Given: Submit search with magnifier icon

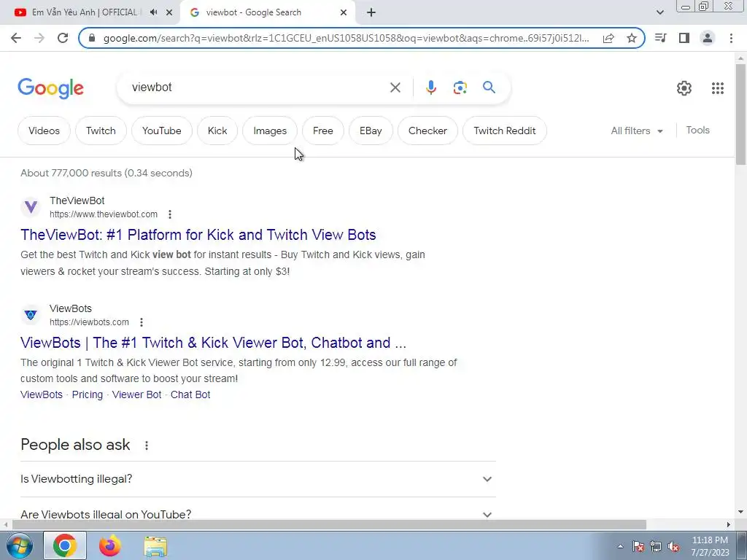Looking at the screenshot, I should [489, 87].
